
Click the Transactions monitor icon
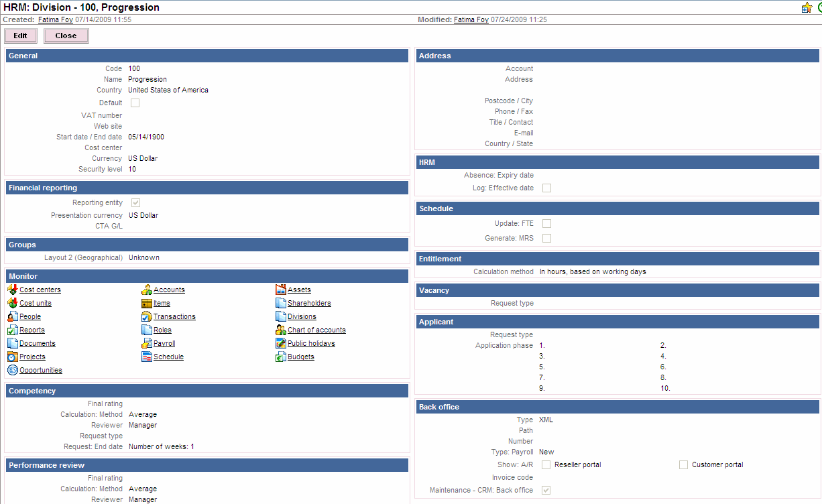coord(147,316)
